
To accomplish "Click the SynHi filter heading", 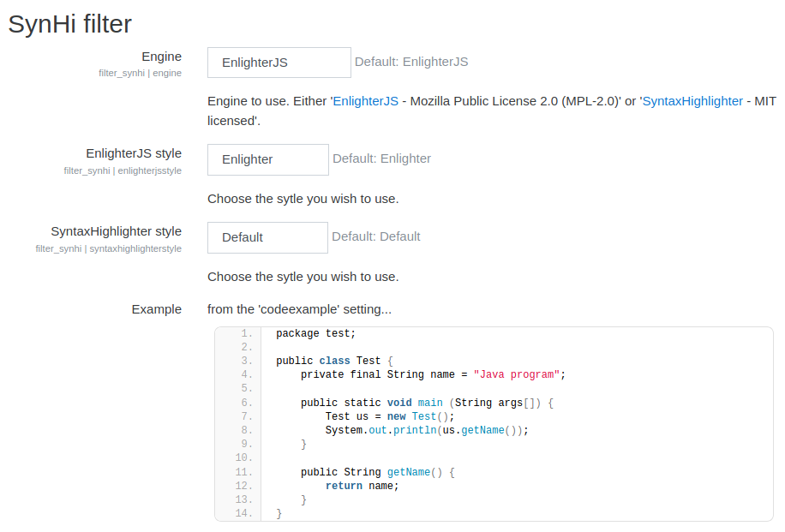I will [69, 24].
